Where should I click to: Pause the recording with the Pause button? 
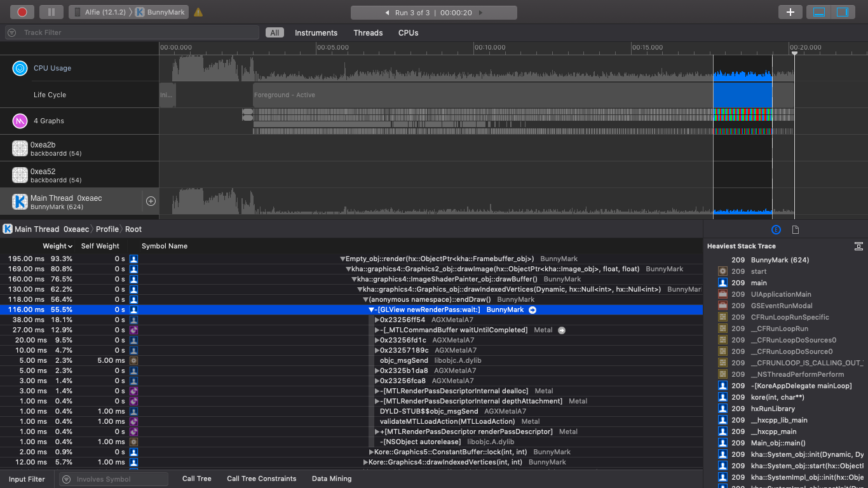click(x=51, y=12)
